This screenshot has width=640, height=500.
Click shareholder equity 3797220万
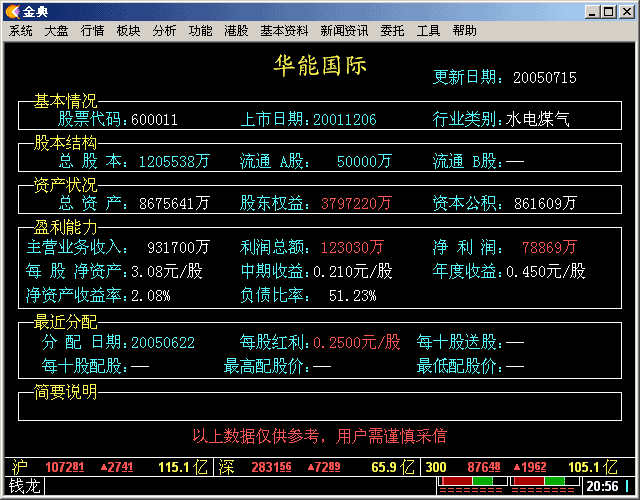pos(356,203)
